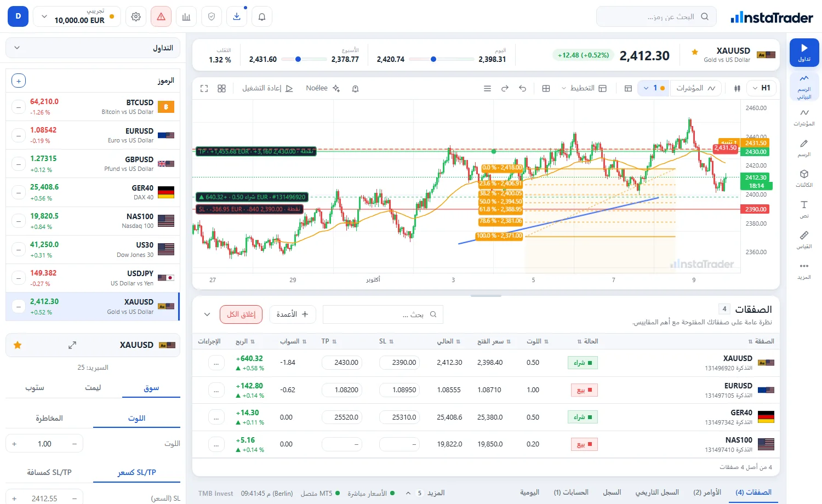Screen dimensions: 822x504
Task: Click the day range slider handle
Action: [x=433, y=59]
